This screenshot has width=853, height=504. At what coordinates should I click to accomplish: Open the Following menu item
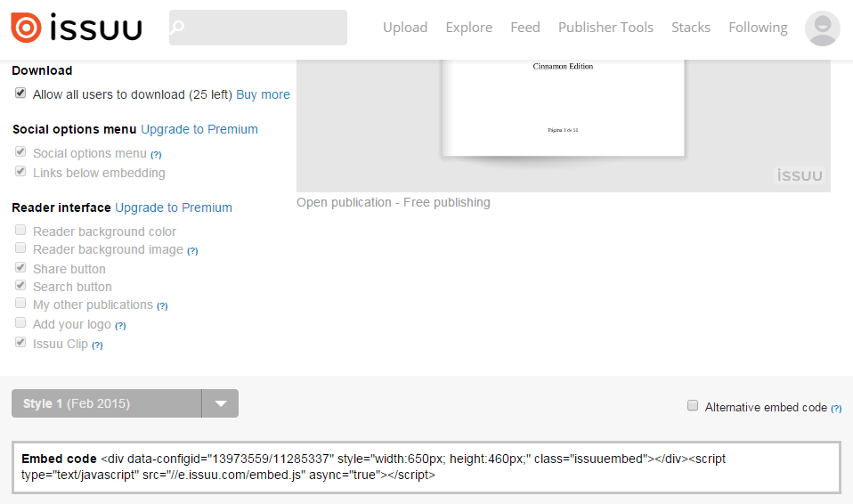pyautogui.click(x=758, y=28)
